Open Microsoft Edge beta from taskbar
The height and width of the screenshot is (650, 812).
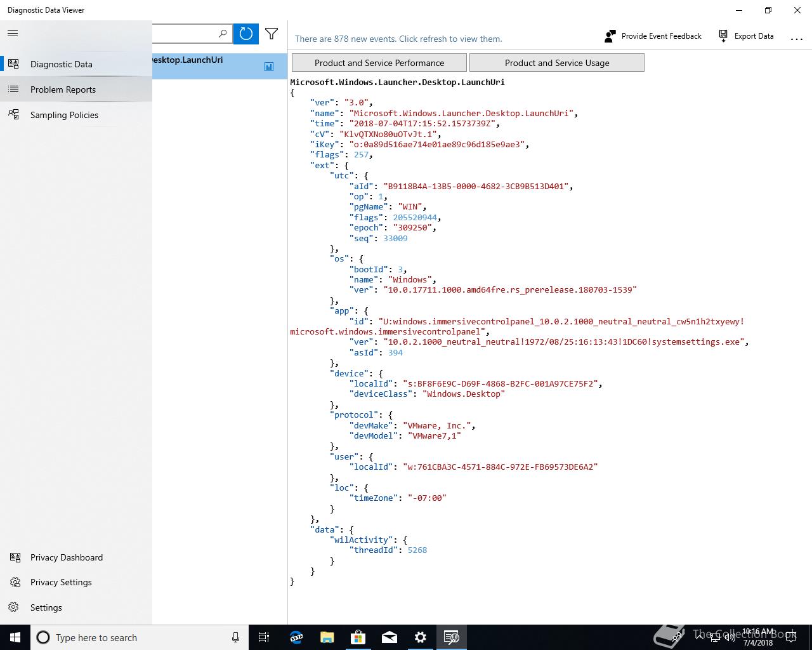pos(296,637)
